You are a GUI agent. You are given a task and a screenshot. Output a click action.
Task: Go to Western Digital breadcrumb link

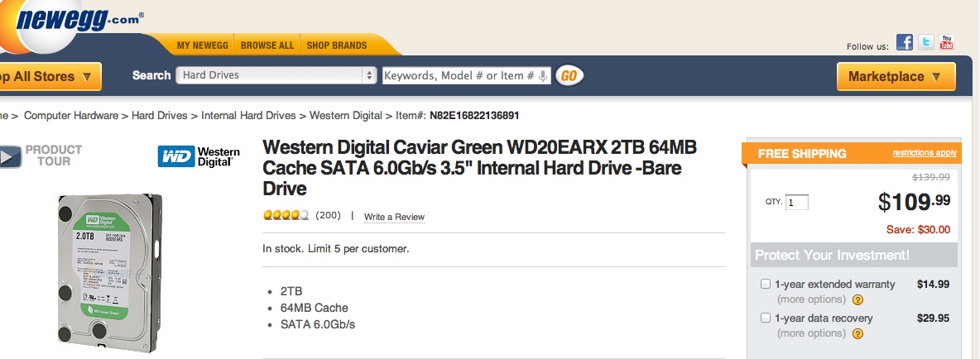coord(346,116)
